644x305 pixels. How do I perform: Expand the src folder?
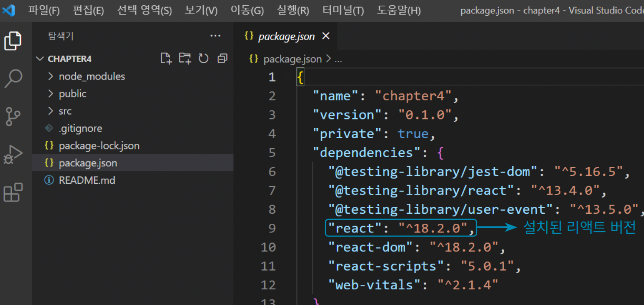coord(51,111)
